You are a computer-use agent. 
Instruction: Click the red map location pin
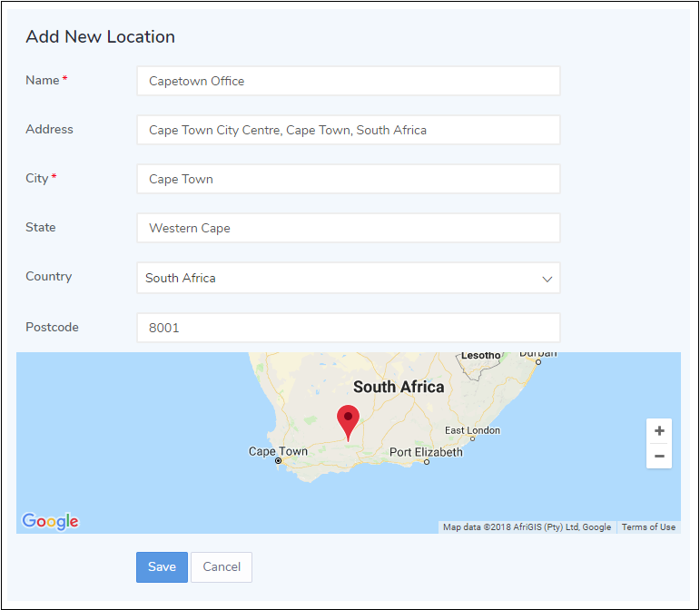click(x=348, y=421)
